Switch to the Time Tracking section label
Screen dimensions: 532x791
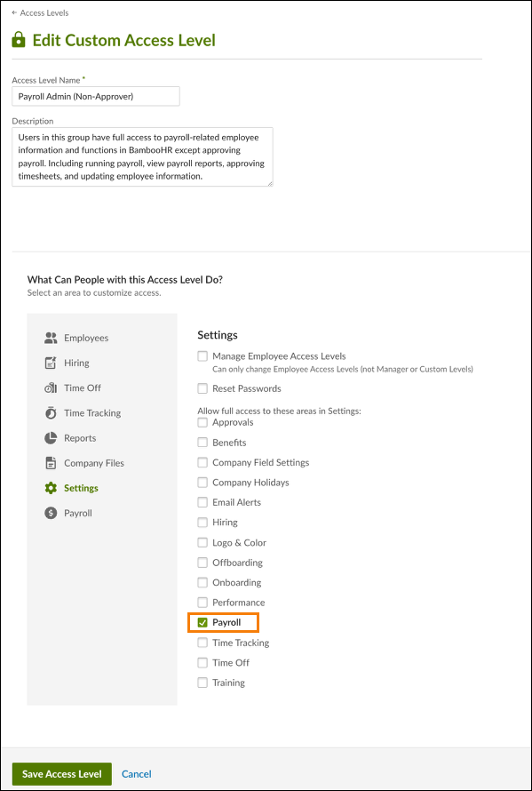(92, 412)
